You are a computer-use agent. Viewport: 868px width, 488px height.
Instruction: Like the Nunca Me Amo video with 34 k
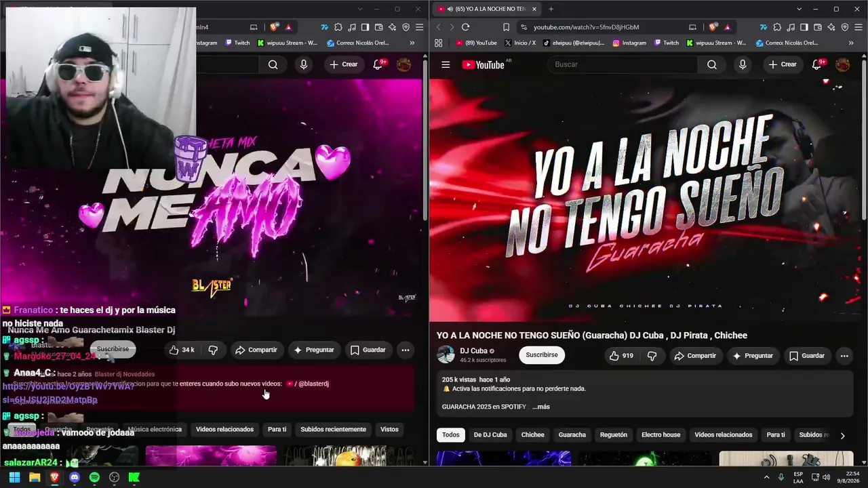click(183, 350)
